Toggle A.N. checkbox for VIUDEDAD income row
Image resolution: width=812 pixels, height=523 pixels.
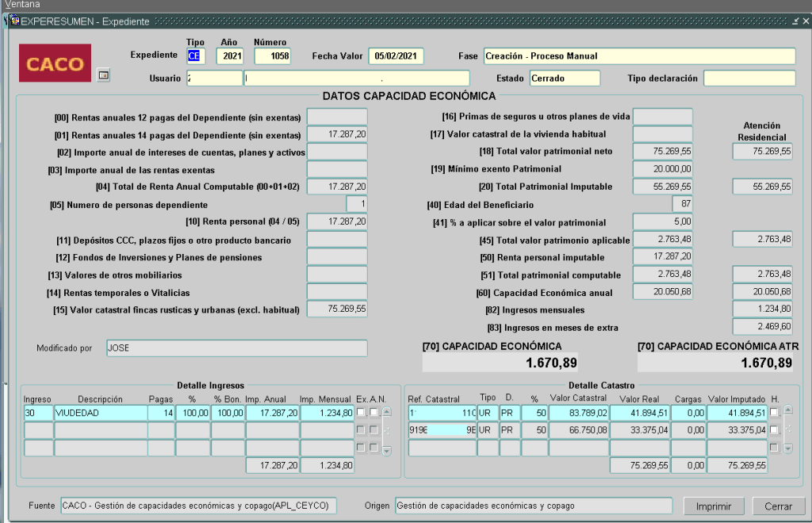click(373, 413)
